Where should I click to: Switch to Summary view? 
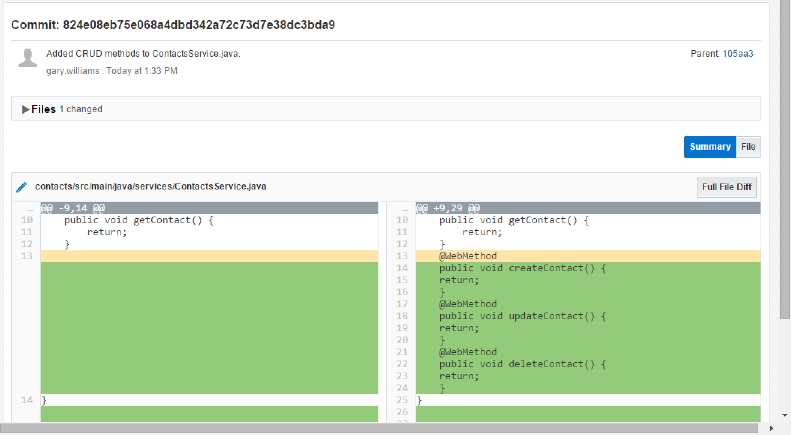pos(710,147)
